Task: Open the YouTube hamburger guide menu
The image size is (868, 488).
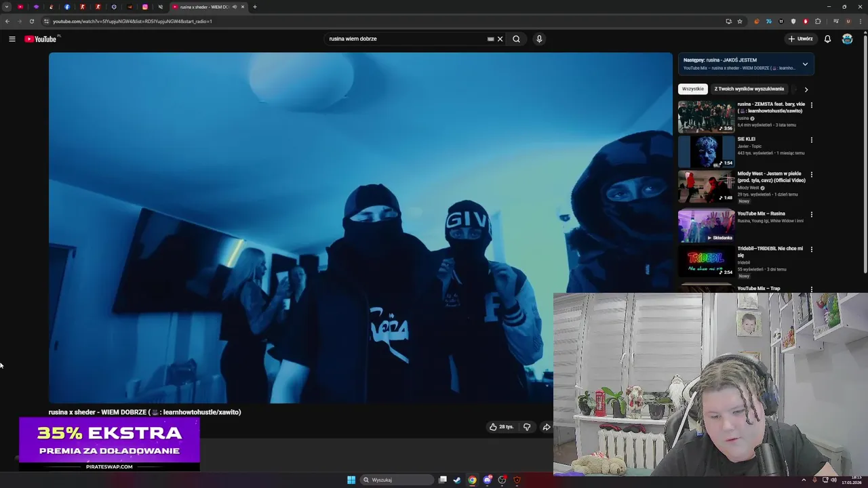Action: coord(12,39)
